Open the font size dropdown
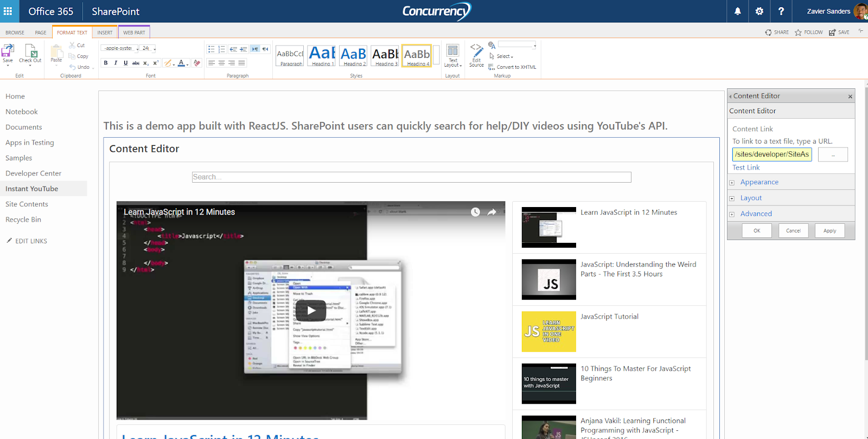 coord(155,49)
